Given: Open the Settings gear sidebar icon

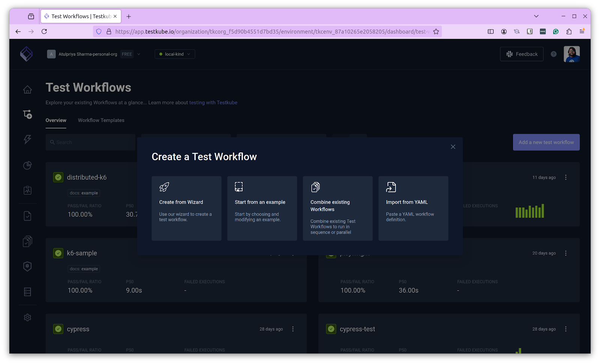Looking at the screenshot, I should [x=27, y=317].
